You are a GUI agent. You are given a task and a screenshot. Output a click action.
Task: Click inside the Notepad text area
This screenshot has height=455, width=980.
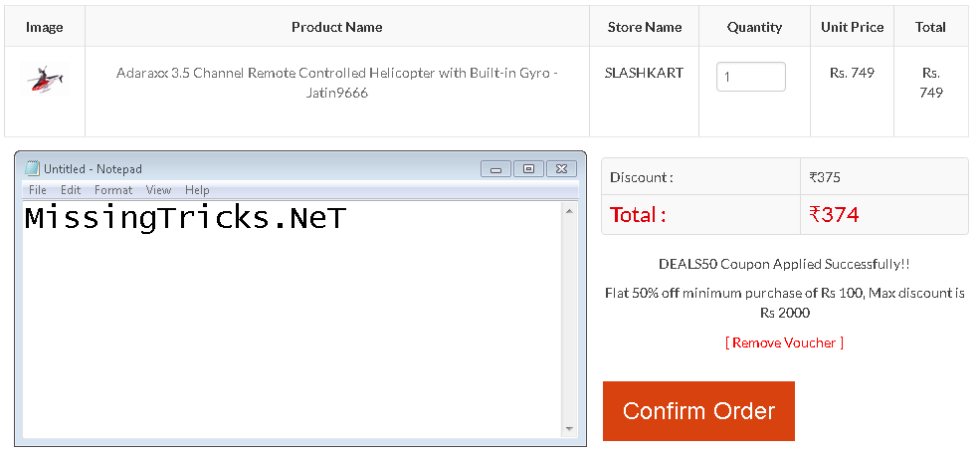coord(292,320)
